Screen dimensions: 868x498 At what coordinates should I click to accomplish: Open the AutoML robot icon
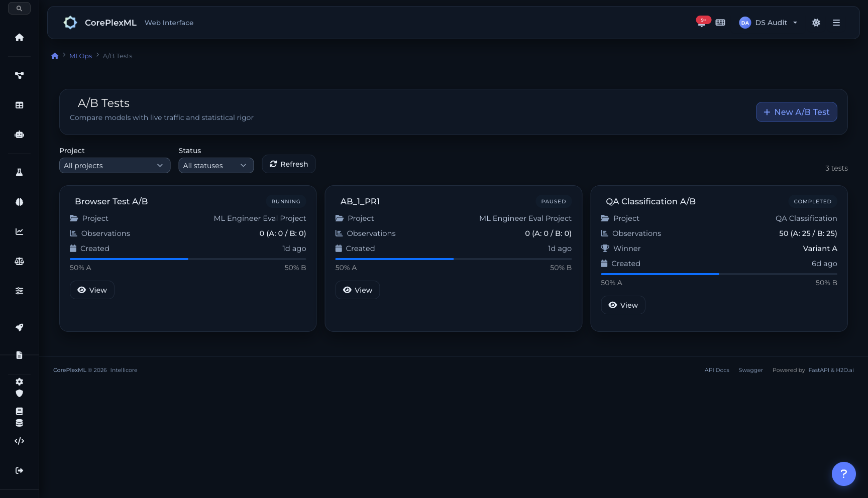point(19,134)
